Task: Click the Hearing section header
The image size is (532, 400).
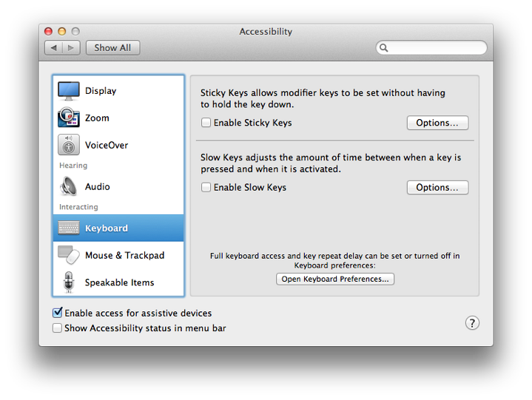Action: (x=73, y=166)
